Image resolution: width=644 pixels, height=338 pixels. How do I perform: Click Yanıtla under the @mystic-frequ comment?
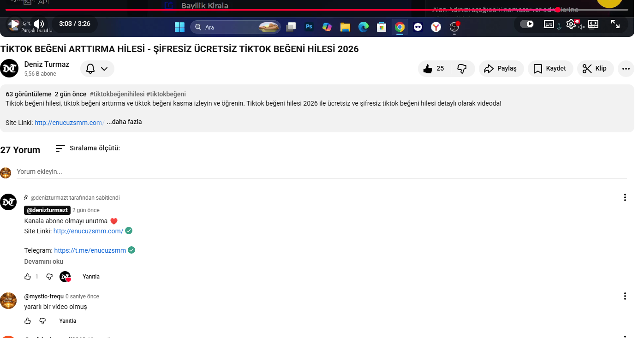pyautogui.click(x=68, y=321)
